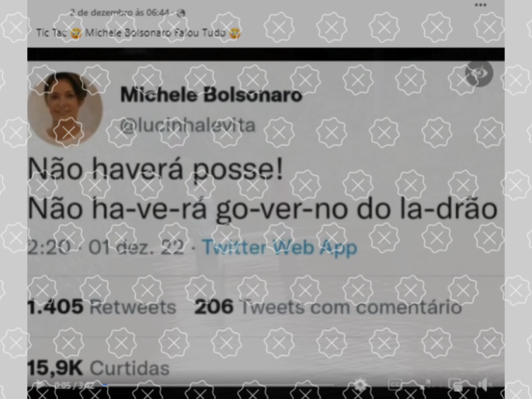Image resolution: width=532 pixels, height=399 pixels.
Task: View the 15,9K Curtidas list
Action: [98, 368]
